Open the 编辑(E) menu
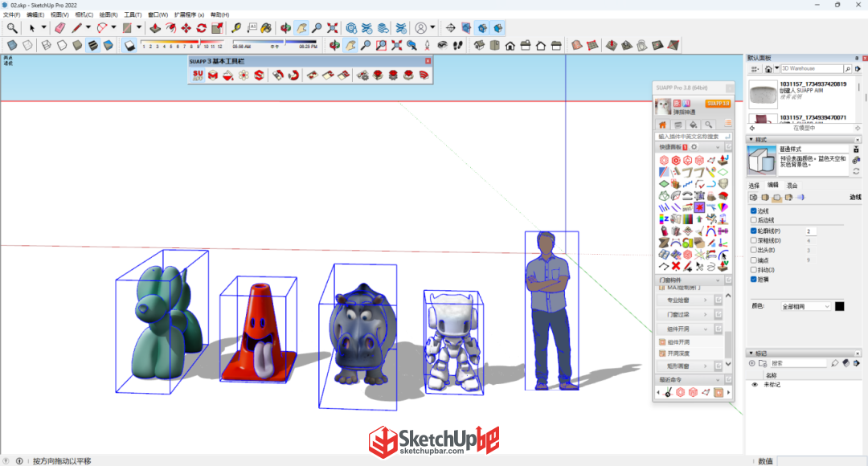The image size is (868, 466). pos(35,15)
